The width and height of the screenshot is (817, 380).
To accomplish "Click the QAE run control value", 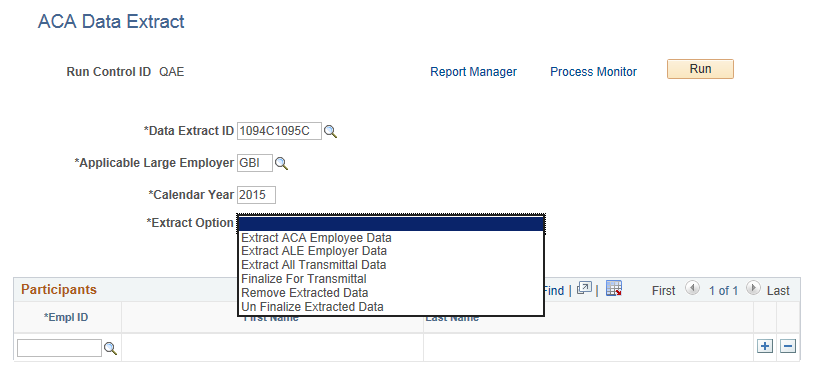I will pos(171,72).
